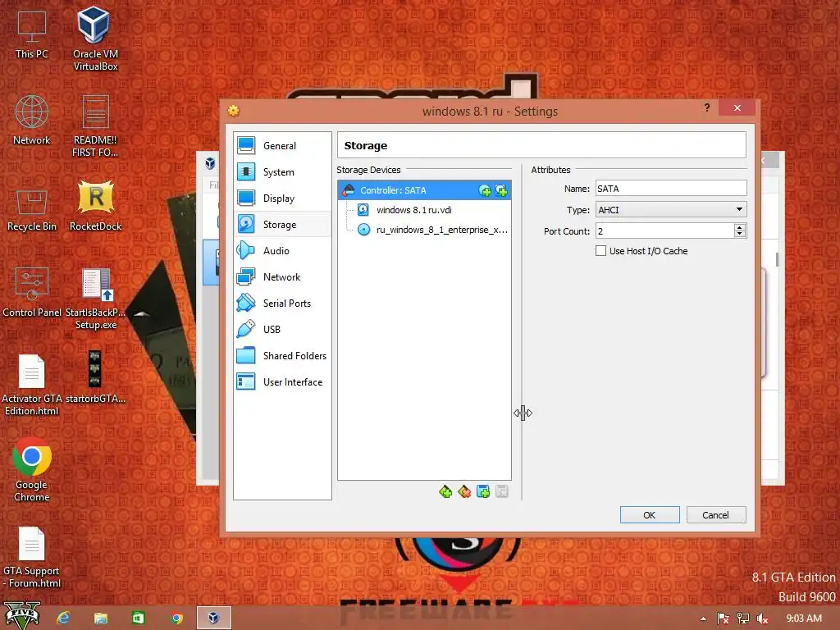Click the Add new storage attachment icon
This screenshot has height=630, width=840.
click(482, 492)
